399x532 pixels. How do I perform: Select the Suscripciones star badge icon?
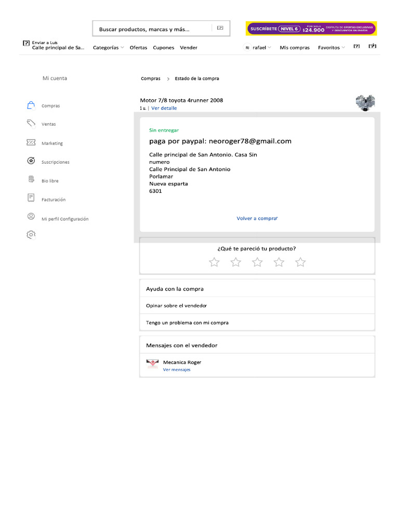[31, 161]
